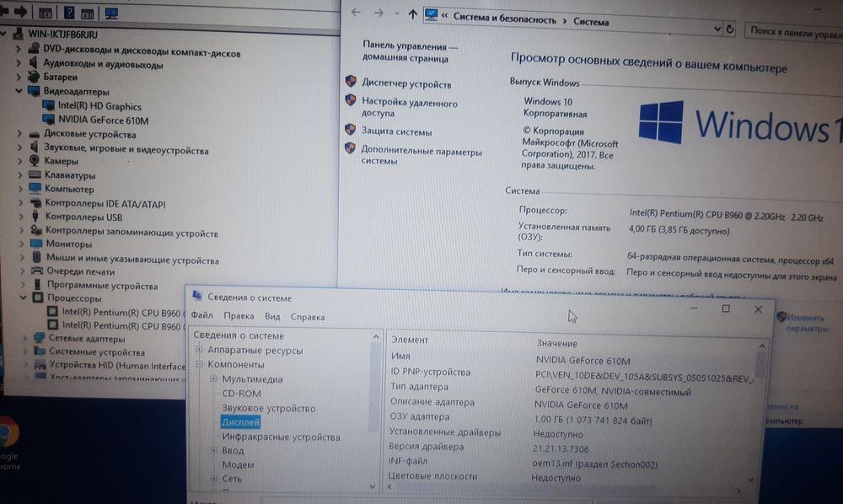The height and width of the screenshot is (504, 843).
Task: Click the Видеоадаптеры display adapter icon
Action: pos(34,91)
